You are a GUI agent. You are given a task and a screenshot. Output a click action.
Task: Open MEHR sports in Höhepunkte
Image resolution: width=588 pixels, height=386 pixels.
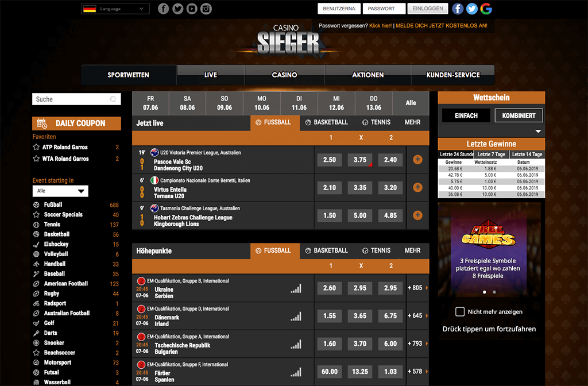coord(412,250)
